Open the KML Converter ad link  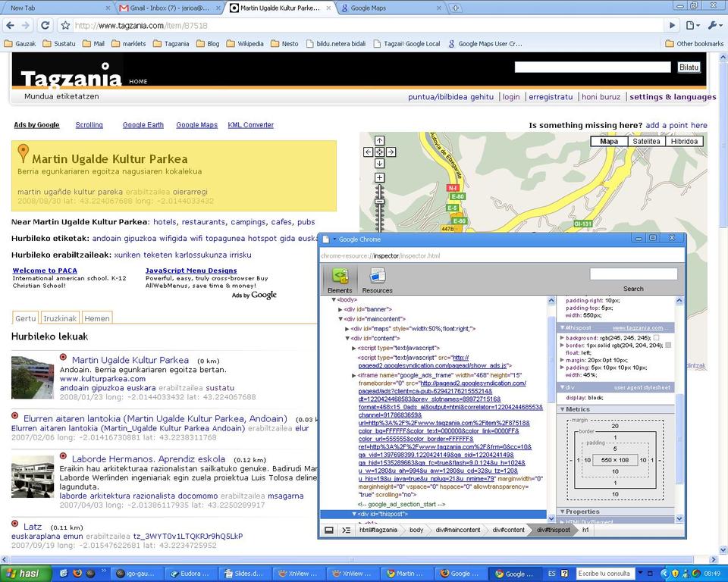coord(251,125)
